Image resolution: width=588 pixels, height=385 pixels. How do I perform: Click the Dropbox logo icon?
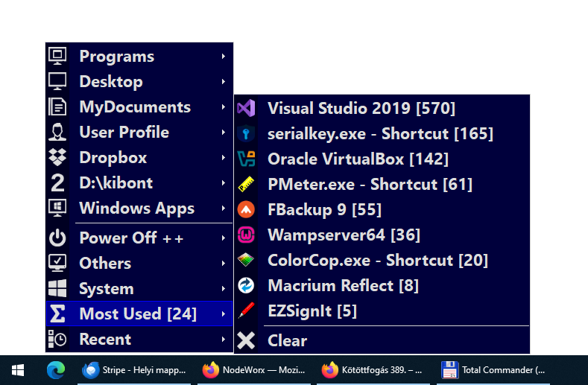tap(57, 158)
